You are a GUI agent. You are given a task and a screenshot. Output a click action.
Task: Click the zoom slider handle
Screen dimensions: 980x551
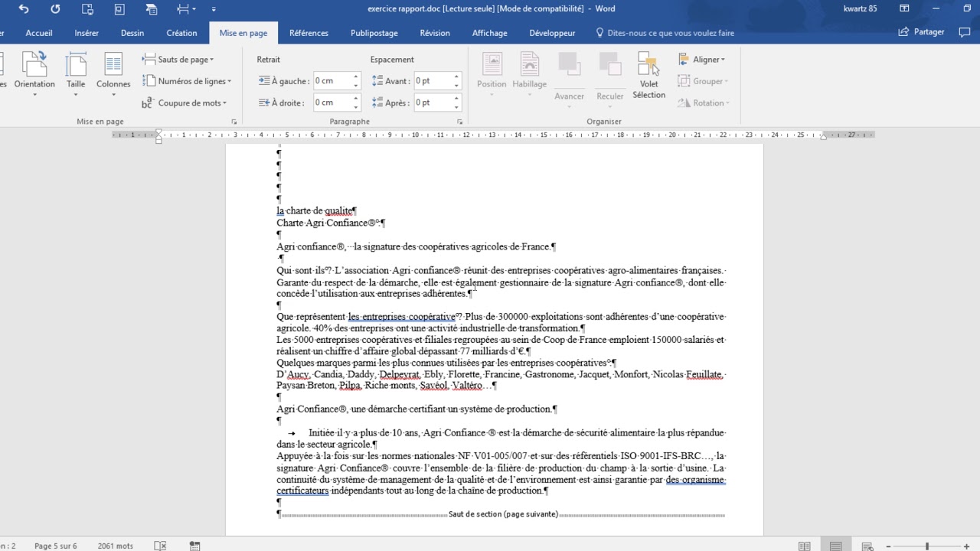point(927,546)
